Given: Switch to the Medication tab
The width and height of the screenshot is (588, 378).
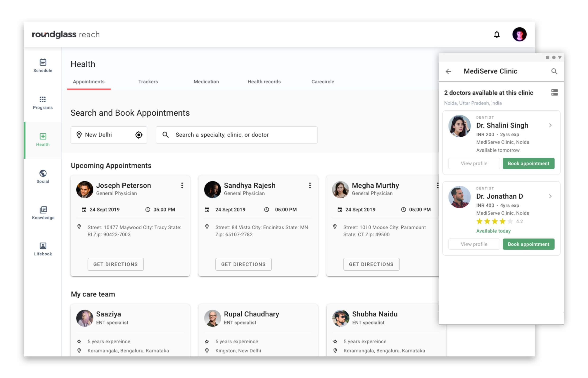Looking at the screenshot, I should (x=206, y=82).
